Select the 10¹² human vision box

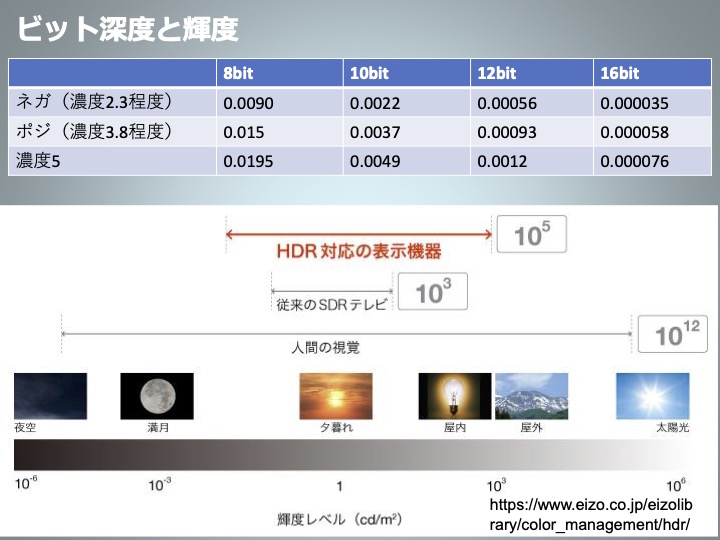675,333
